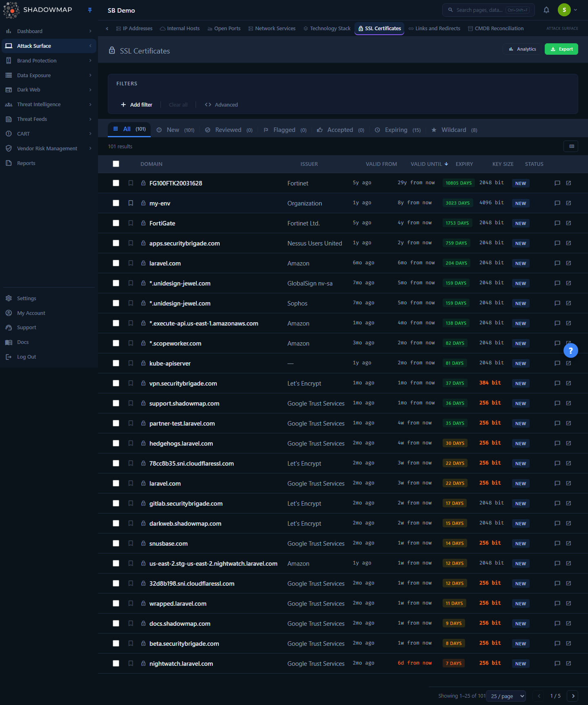
Task: Add comment on nightwatch.laravel.com row
Action: 557,663
